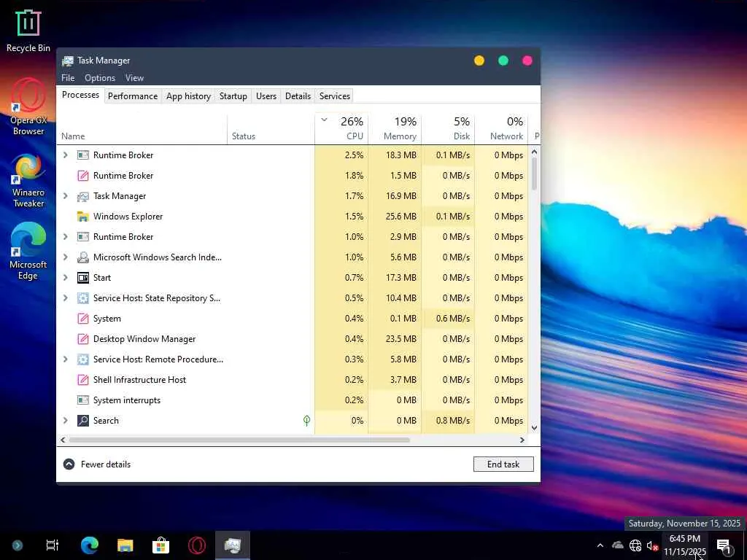Screen dimensions: 747x560
Task: Expand the first Runtime Broker process
Action: (66, 155)
